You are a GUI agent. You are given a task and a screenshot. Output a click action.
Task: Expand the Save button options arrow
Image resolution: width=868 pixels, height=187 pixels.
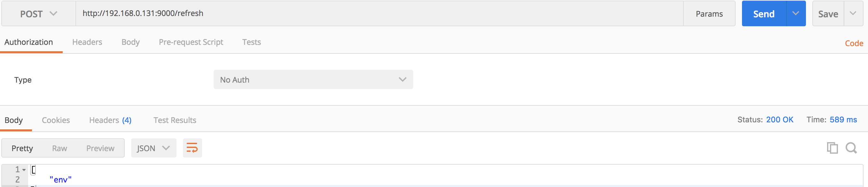(853, 13)
